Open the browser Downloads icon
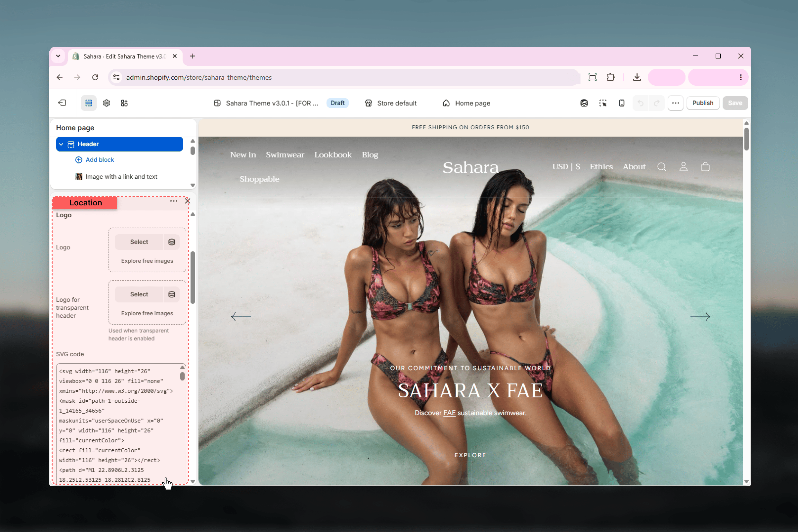Screen dimensions: 798x532 637,77
